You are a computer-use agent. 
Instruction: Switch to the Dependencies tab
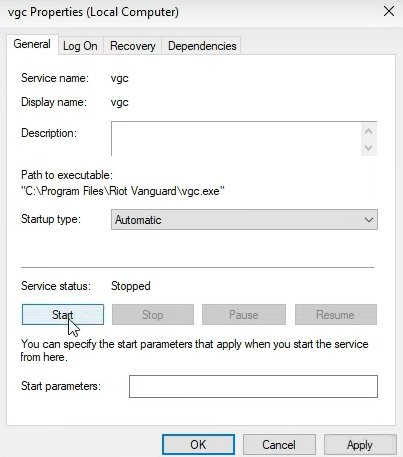(x=202, y=46)
